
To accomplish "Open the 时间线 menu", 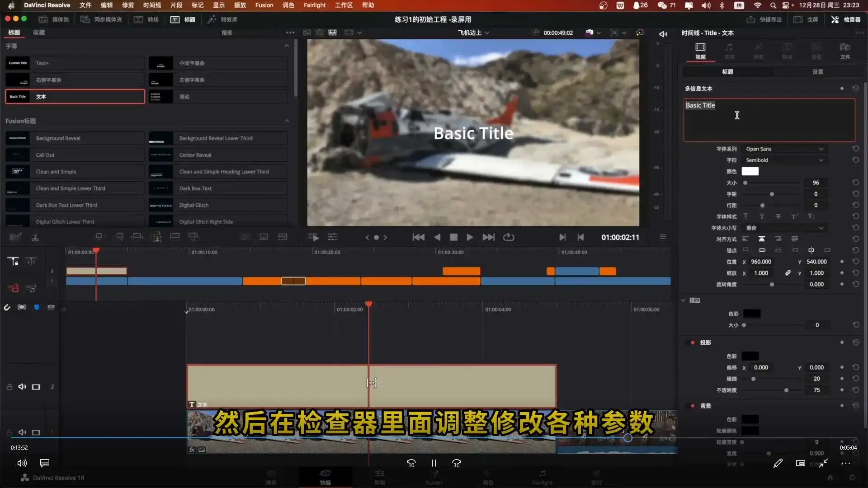I will [151, 5].
